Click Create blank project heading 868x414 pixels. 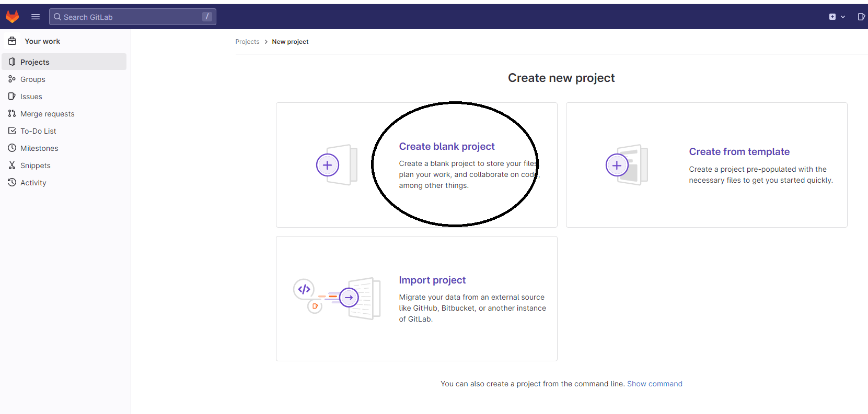tap(447, 147)
